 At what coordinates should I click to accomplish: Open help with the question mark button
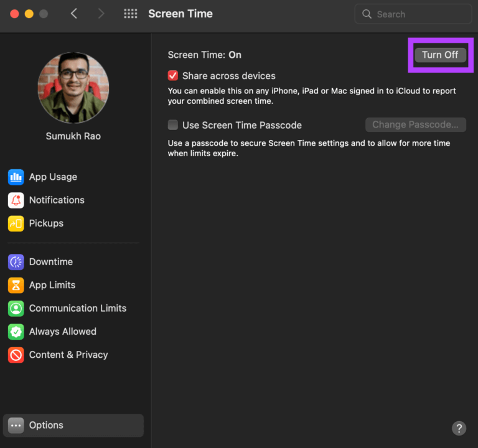pos(459,428)
